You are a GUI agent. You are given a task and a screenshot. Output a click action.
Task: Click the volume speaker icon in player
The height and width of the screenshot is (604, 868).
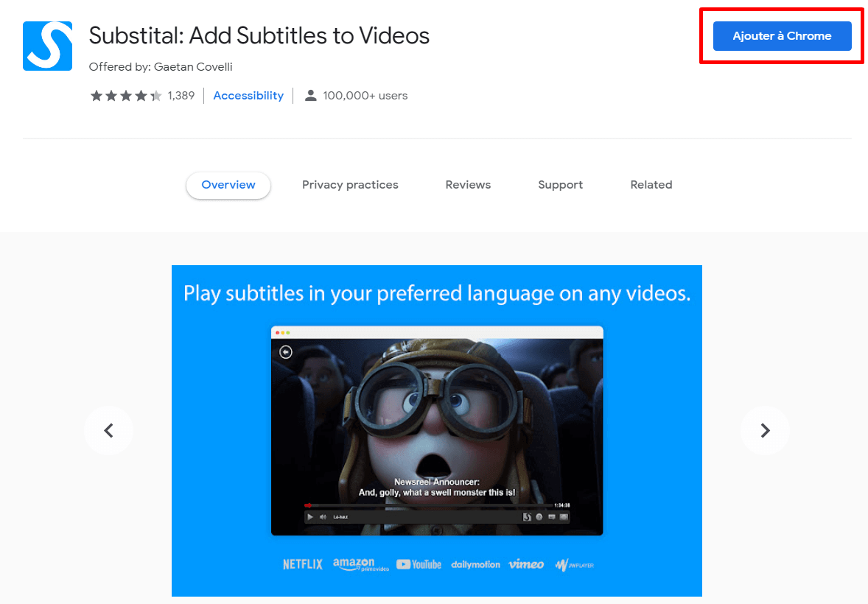(323, 517)
